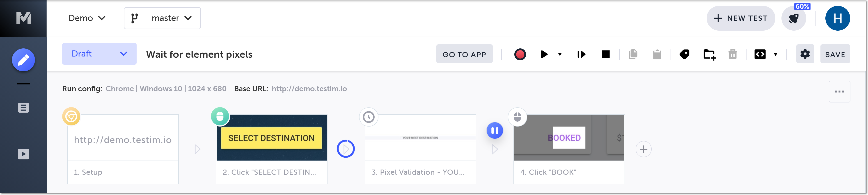Open the Demo project dropdown

(87, 18)
